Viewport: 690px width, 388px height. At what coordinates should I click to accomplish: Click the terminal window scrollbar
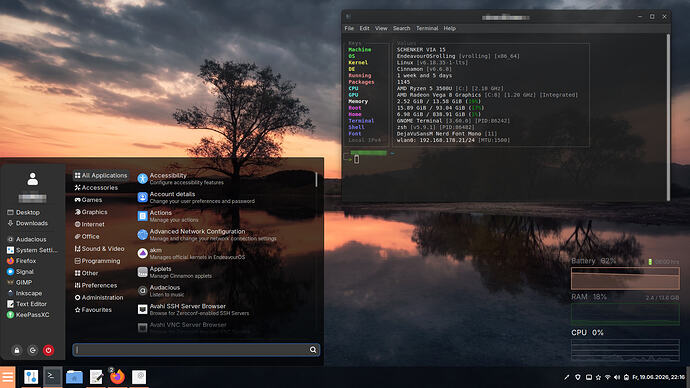[668, 117]
